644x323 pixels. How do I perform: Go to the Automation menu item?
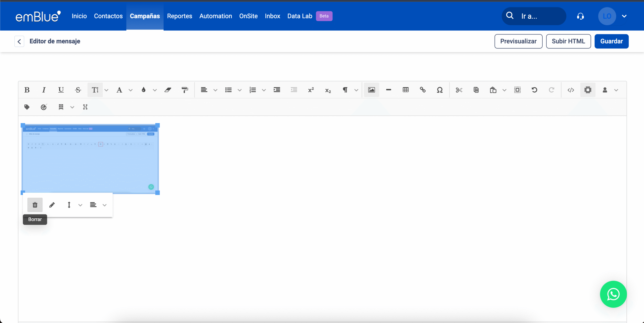pyautogui.click(x=216, y=16)
